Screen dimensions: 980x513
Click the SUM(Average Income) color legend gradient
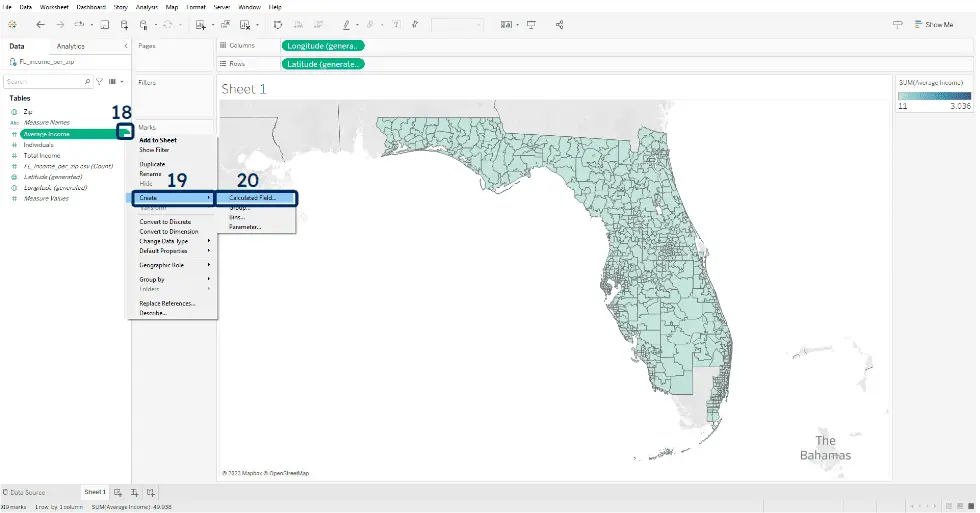click(x=934, y=96)
